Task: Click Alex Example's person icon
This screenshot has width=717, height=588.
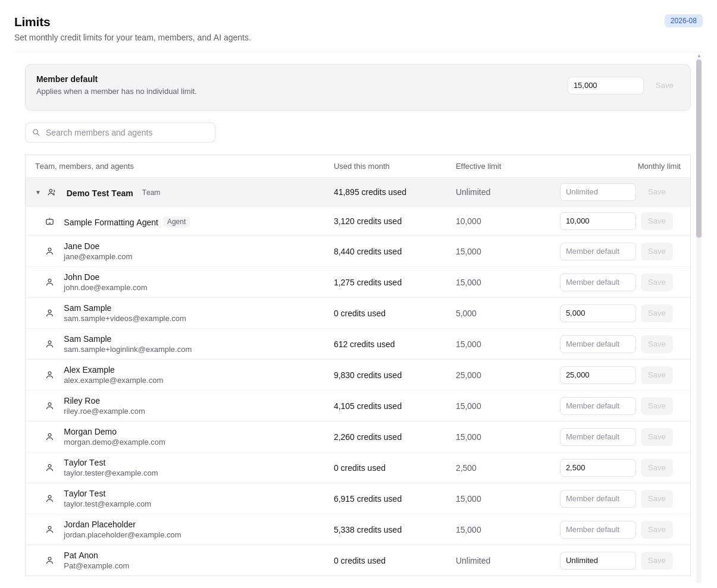Action: click(50, 375)
